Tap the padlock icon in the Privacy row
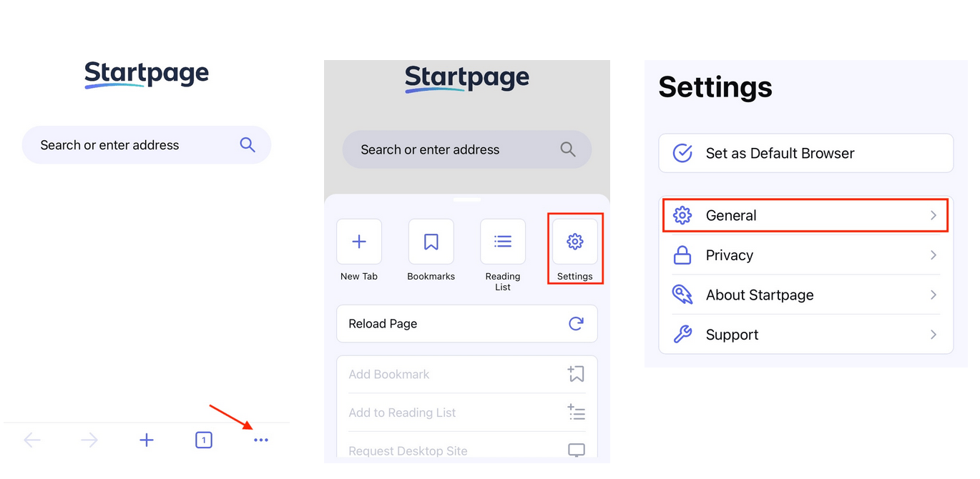This screenshot has height=479, width=980. (682, 255)
